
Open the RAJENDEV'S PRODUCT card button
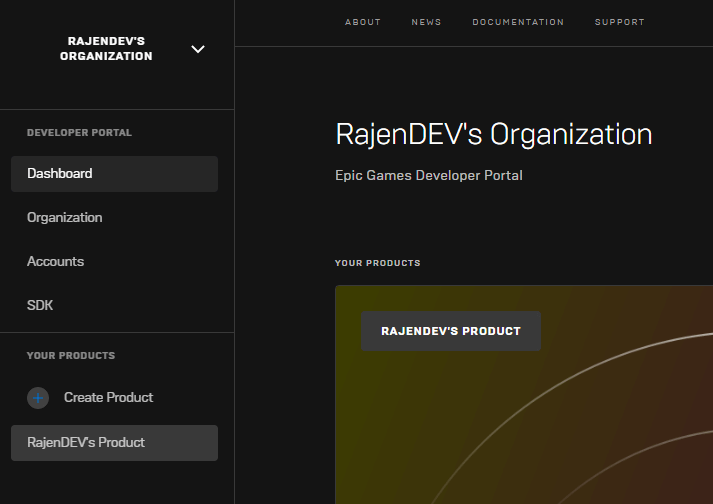[451, 331]
